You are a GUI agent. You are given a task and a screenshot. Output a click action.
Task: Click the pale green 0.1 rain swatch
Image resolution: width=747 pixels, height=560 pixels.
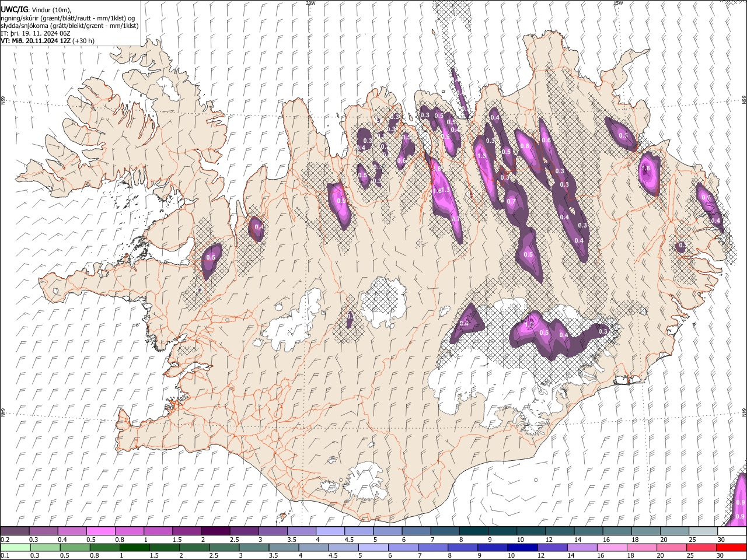(x=15, y=547)
